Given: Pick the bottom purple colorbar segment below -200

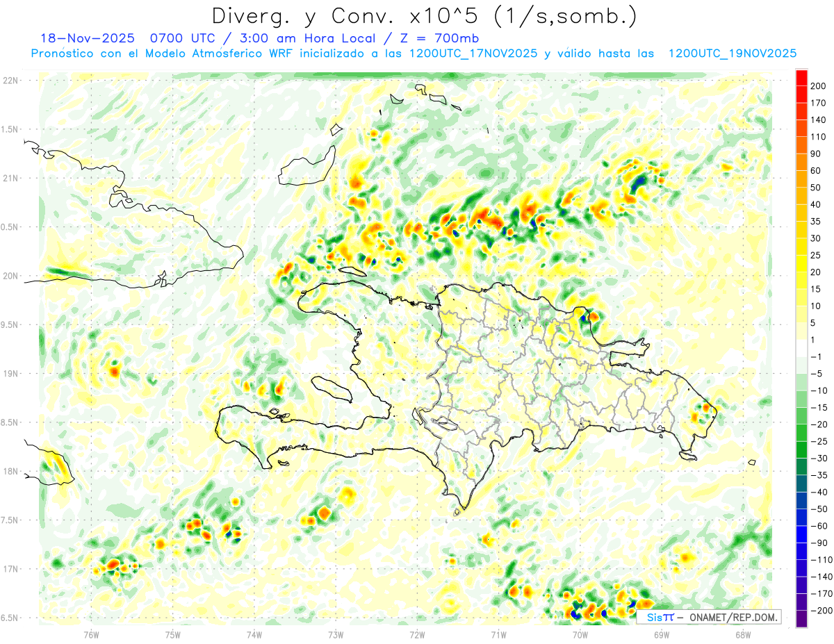Looking at the screenshot, I should 801,619.
